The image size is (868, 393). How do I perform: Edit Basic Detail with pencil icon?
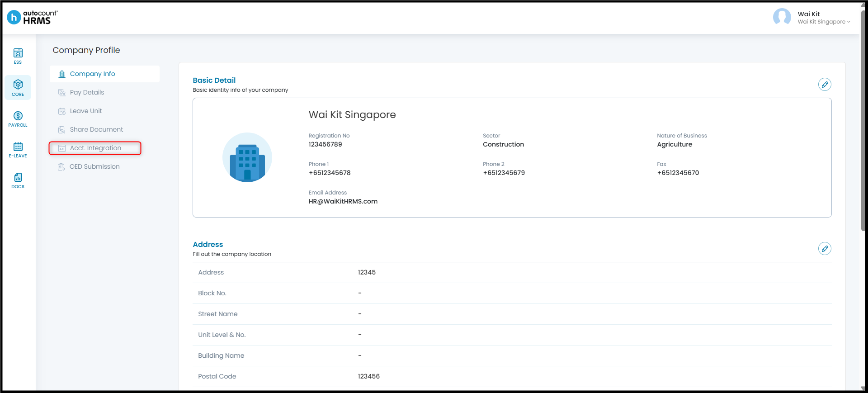(x=825, y=85)
